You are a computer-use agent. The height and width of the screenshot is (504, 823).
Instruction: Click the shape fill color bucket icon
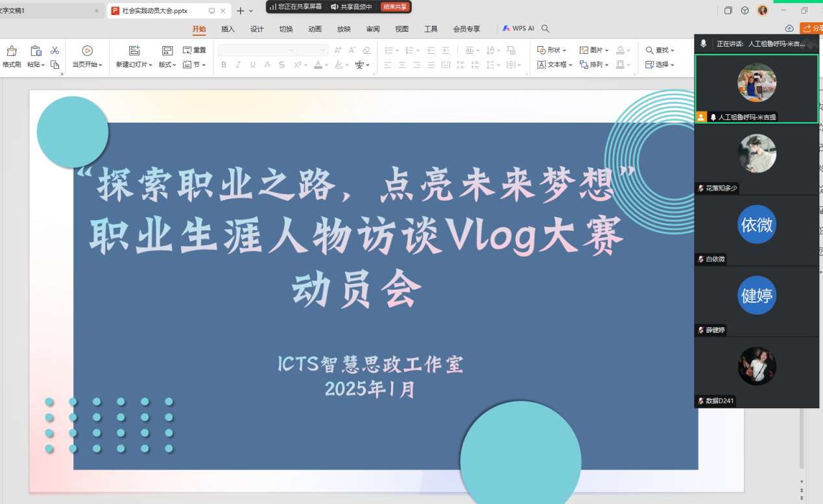(x=621, y=50)
